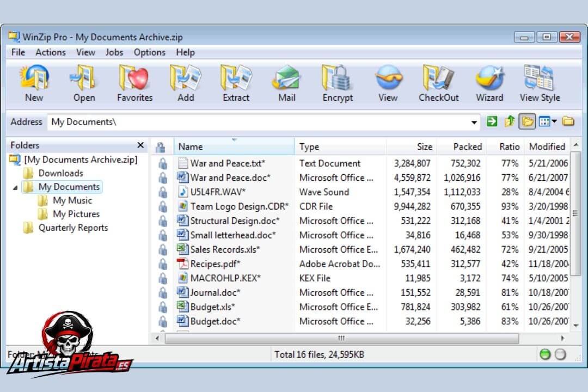The height and width of the screenshot is (392, 588).
Task: Click the Total 16 files, 24,595KB status text
Action: pos(319,354)
